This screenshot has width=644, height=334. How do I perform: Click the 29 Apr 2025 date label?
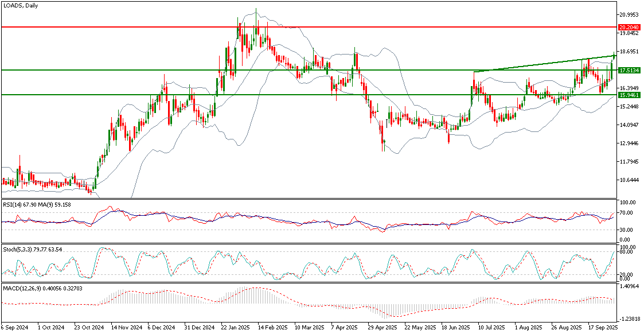click(381, 328)
